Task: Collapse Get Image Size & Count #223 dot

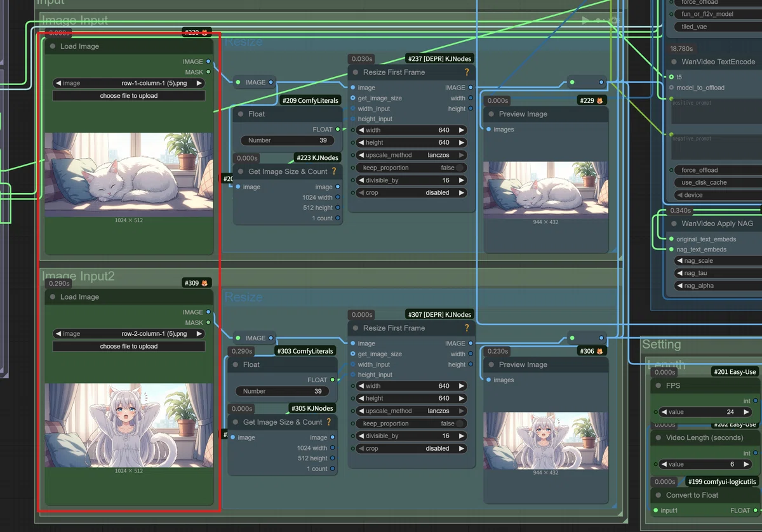Action: (x=241, y=171)
